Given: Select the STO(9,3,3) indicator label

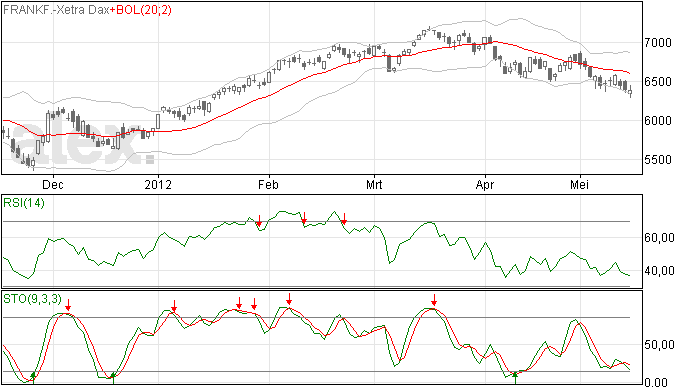Looking at the screenshot, I should coord(32,299).
